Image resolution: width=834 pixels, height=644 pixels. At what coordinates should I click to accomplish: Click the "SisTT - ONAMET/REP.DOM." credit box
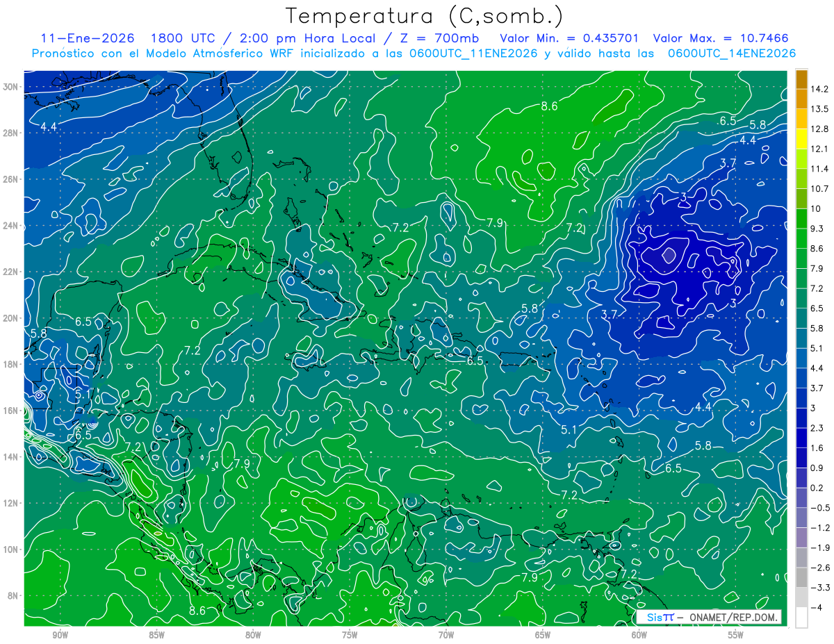click(708, 617)
